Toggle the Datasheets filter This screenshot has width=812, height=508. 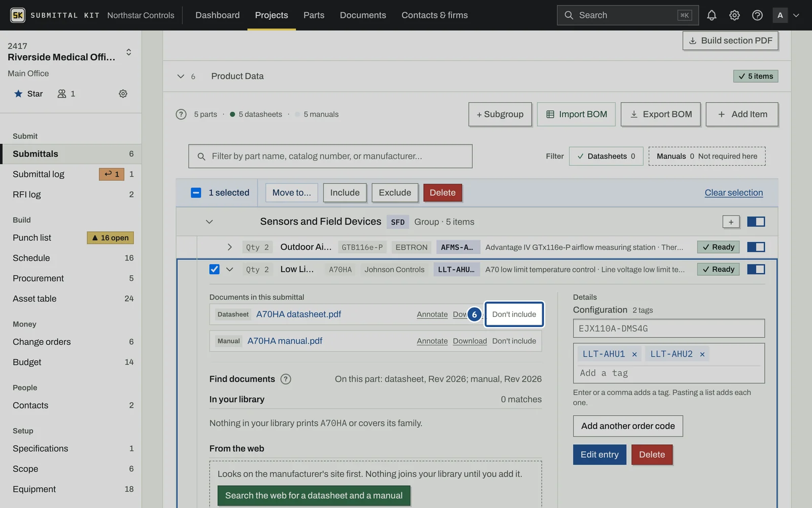[606, 156]
